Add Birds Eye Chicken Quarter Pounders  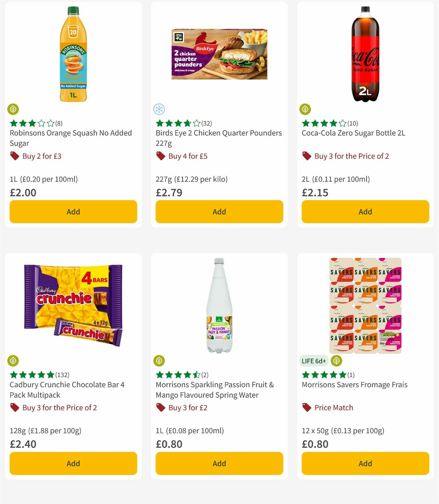(x=219, y=212)
